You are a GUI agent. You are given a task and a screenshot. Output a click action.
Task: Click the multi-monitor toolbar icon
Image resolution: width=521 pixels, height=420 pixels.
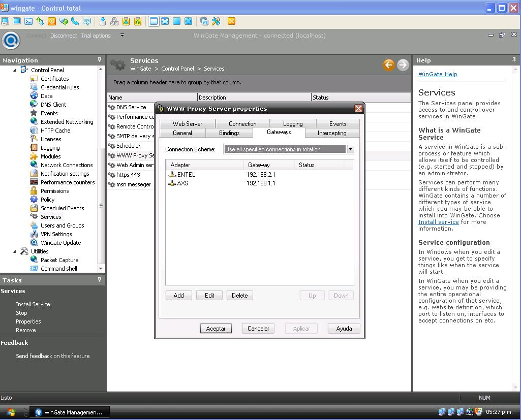tap(204, 21)
